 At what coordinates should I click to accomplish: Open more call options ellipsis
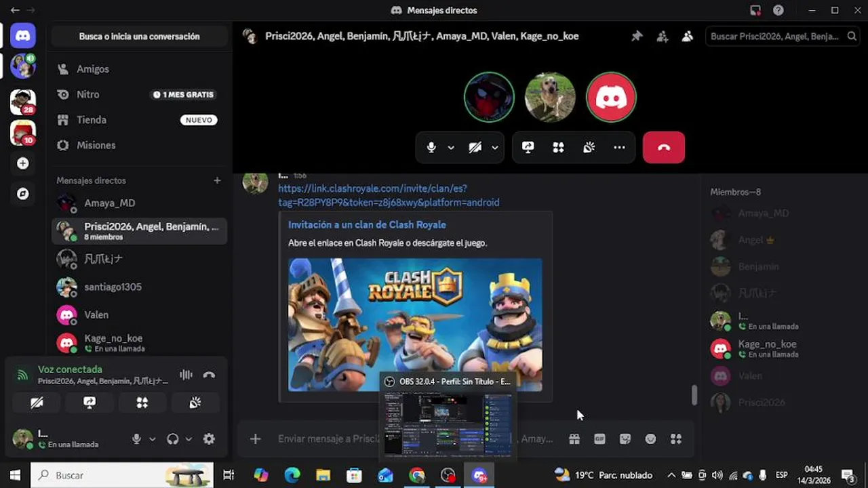[x=619, y=147]
